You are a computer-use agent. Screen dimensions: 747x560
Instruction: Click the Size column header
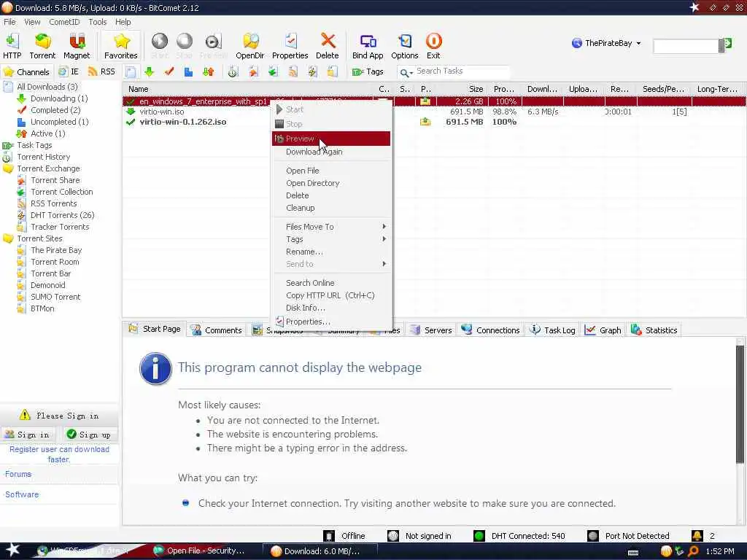pos(462,89)
